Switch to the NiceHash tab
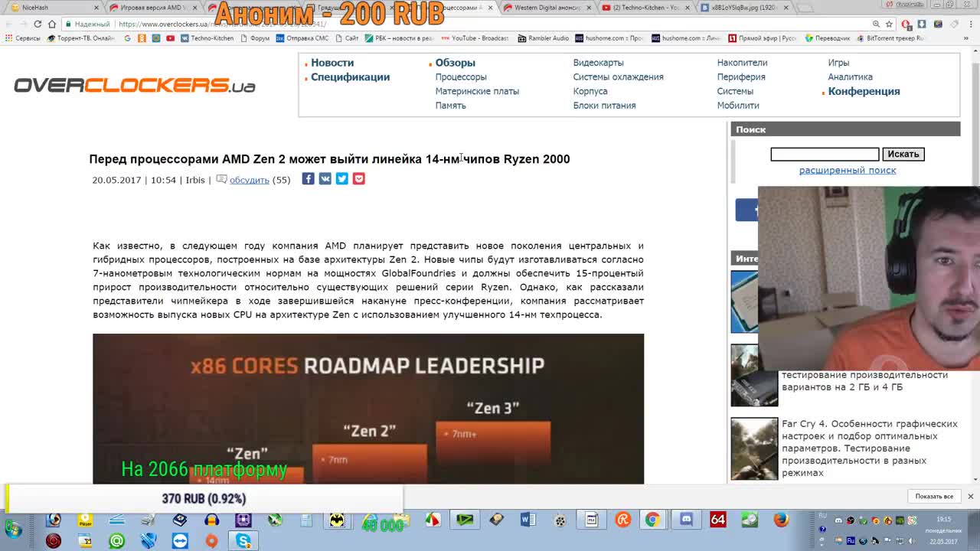Viewport: 980px width, 551px height. click(x=49, y=8)
